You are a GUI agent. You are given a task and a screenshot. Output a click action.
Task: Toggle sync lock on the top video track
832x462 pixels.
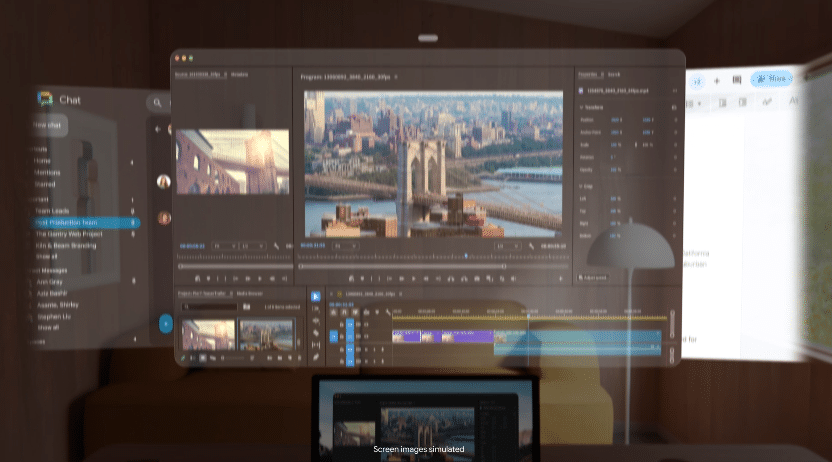tap(358, 324)
